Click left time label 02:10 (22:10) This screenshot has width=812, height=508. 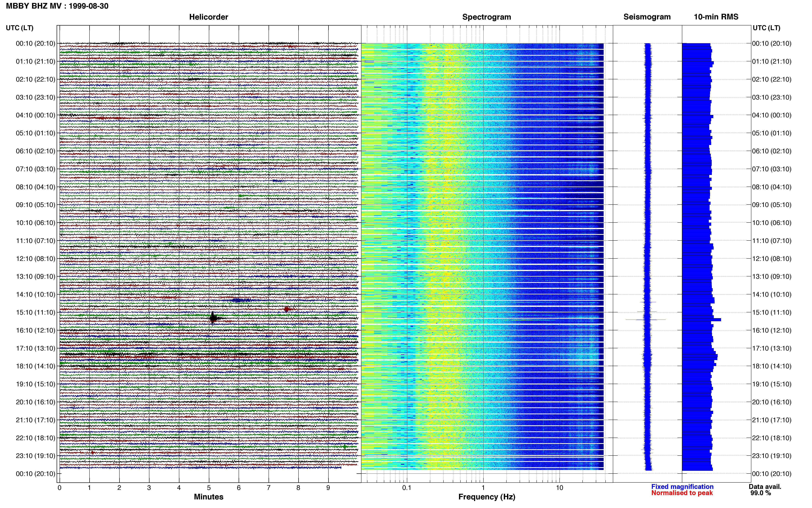(x=36, y=79)
